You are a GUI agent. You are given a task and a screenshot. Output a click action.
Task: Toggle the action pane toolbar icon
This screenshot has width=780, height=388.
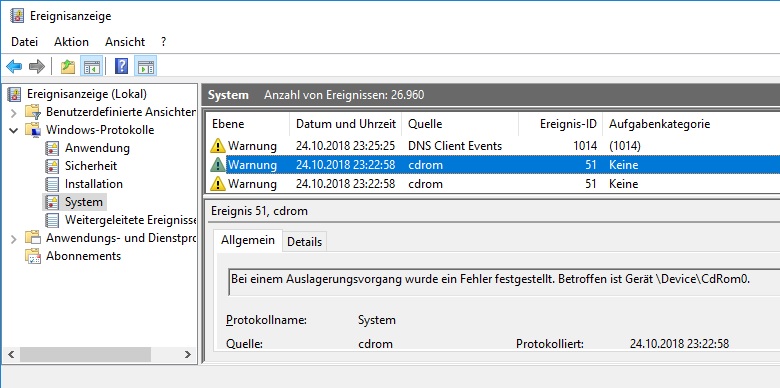(146, 66)
